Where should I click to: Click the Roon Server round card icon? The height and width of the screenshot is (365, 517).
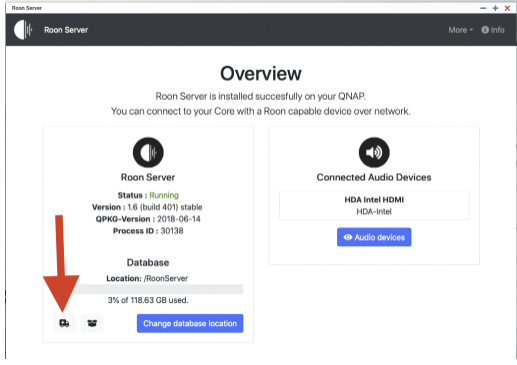148,152
